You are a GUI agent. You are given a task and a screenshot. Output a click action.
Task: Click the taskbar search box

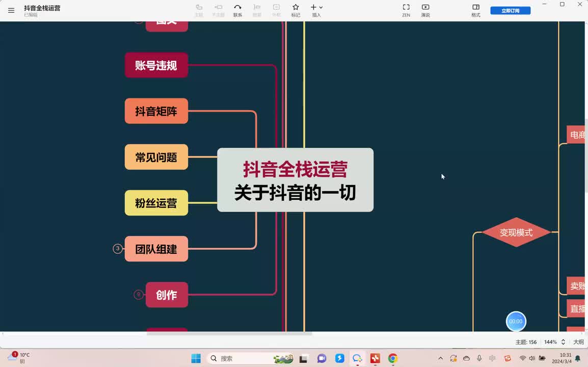[251, 358]
